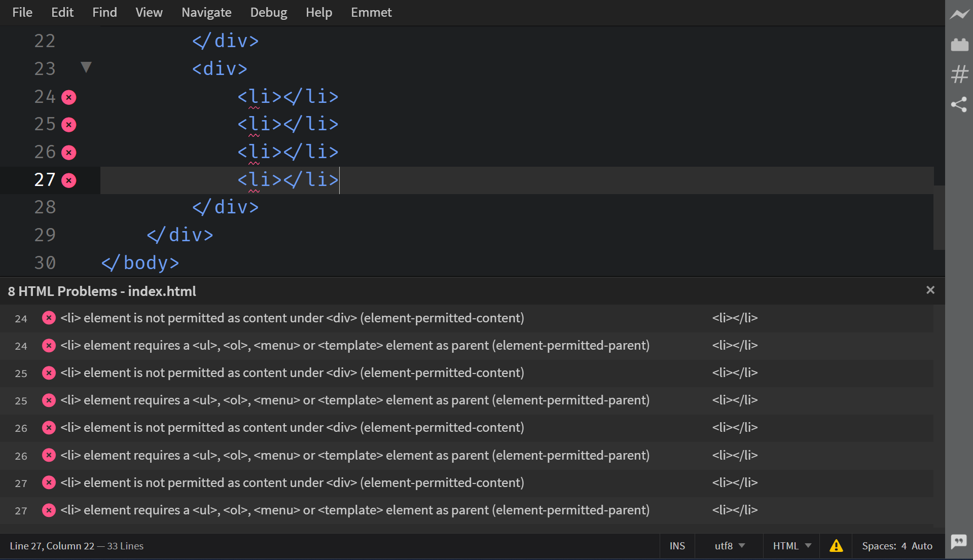Open the Emmet menu

371,13
